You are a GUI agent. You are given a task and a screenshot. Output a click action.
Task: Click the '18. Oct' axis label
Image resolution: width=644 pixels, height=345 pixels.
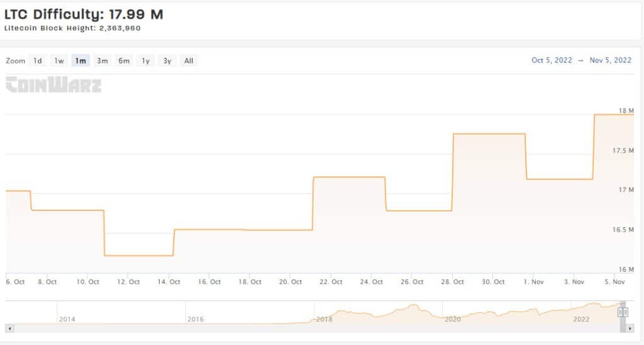coord(250,281)
